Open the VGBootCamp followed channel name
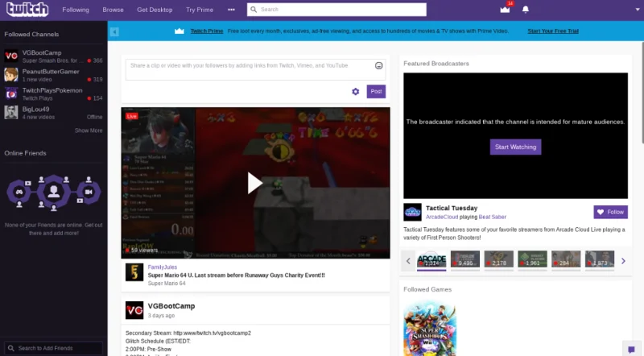The width and height of the screenshot is (644, 356). click(x=42, y=52)
